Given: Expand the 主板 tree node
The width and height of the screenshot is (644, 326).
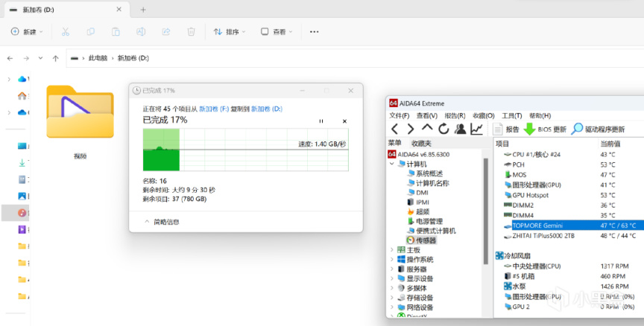Looking at the screenshot, I should click(x=392, y=250).
